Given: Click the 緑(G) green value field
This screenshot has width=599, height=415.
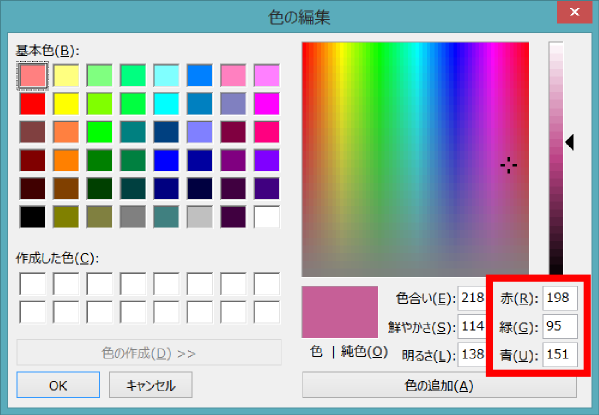Looking at the screenshot, I should click(x=560, y=326).
